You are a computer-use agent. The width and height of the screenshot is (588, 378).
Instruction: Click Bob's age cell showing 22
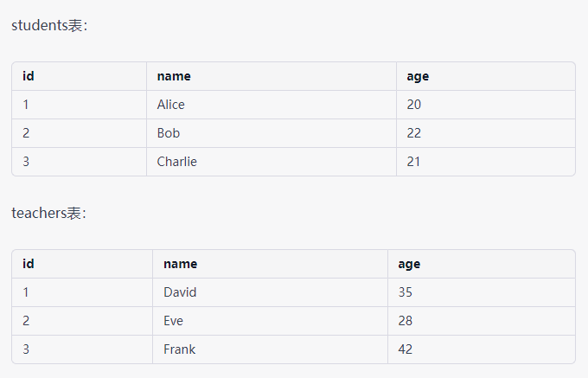[414, 133]
